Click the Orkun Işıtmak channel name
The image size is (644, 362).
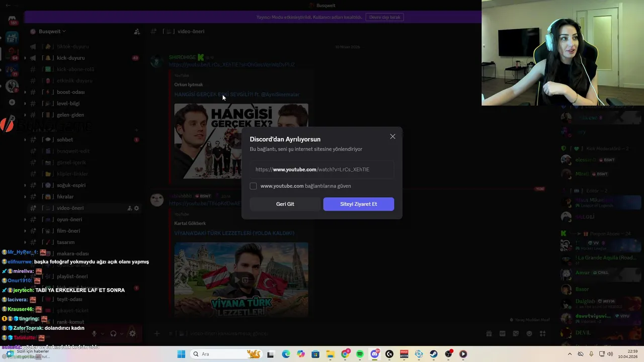[x=188, y=84]
